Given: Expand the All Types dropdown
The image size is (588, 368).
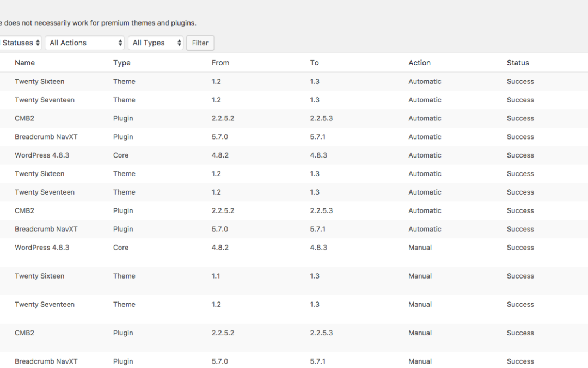Looking at the screenshot, I should pos(156,43).
